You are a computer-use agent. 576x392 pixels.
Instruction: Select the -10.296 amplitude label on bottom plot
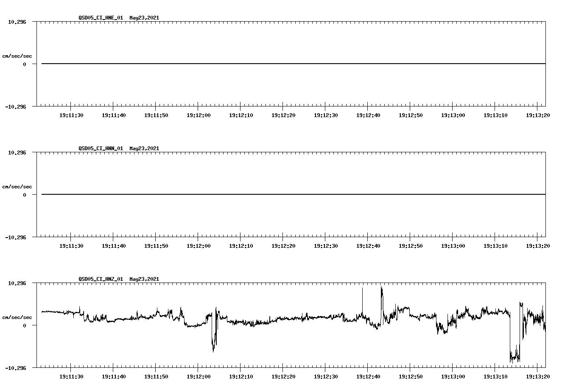point(17,367)
